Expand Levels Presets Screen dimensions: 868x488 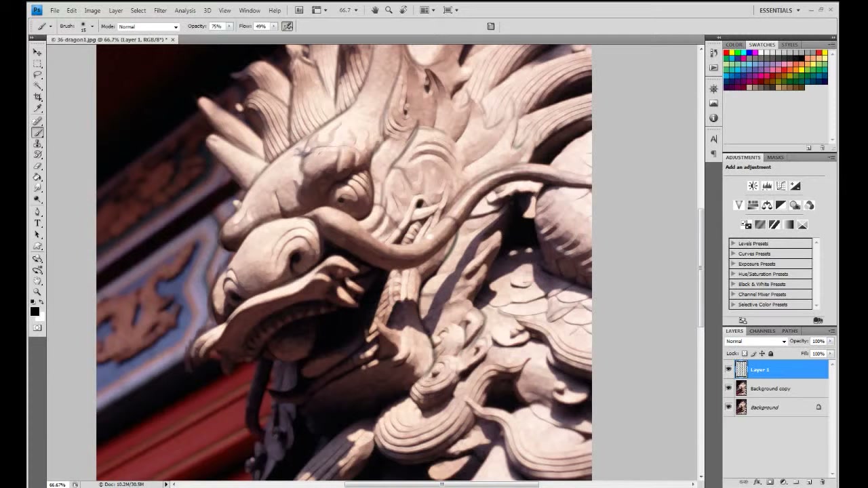click(x=733, y=243)
